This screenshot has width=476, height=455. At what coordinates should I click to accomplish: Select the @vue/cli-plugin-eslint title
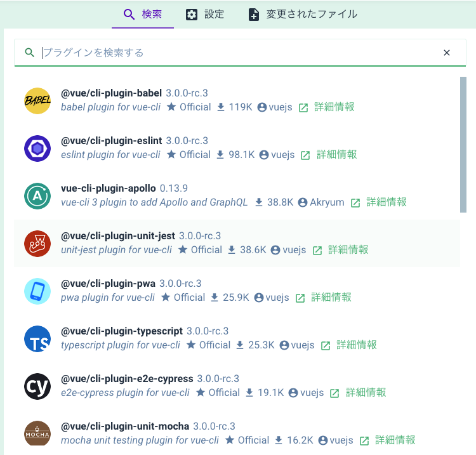click(x=112, y=140)
